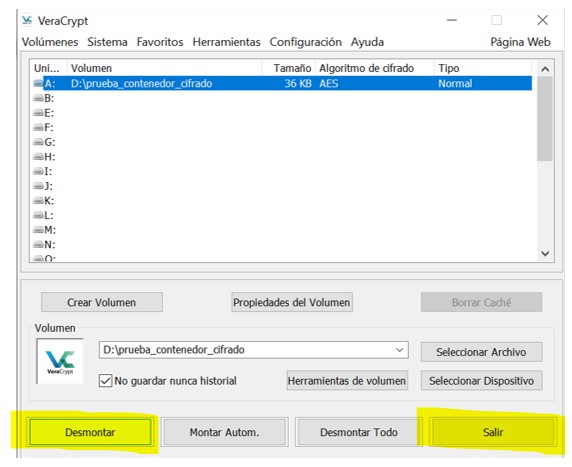Image resolution: width=572 pixels, height=467 pixels.
Task: Select the N: drive slot
Action: 44,244
